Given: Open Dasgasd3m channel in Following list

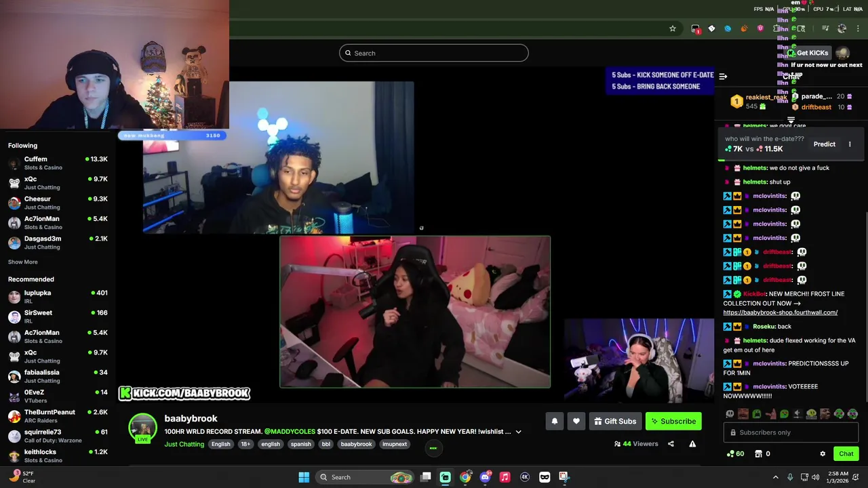Looking at the screenshot, I should [x=58, y=243].
